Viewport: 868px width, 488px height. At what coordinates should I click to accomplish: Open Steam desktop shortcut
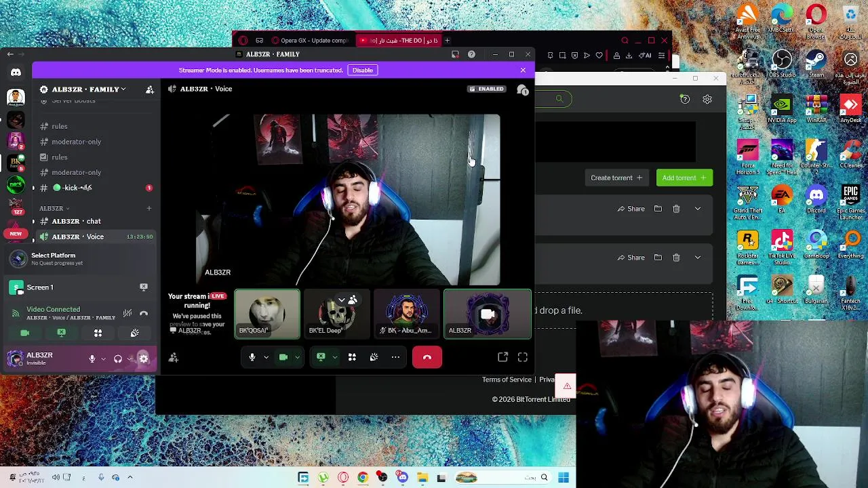[816, 64]
